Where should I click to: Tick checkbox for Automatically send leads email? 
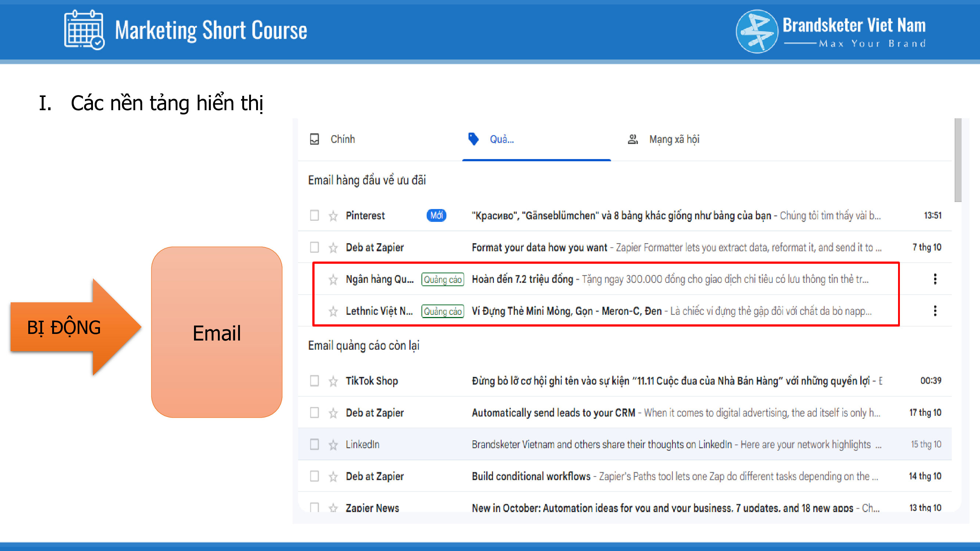coord(314,413)
